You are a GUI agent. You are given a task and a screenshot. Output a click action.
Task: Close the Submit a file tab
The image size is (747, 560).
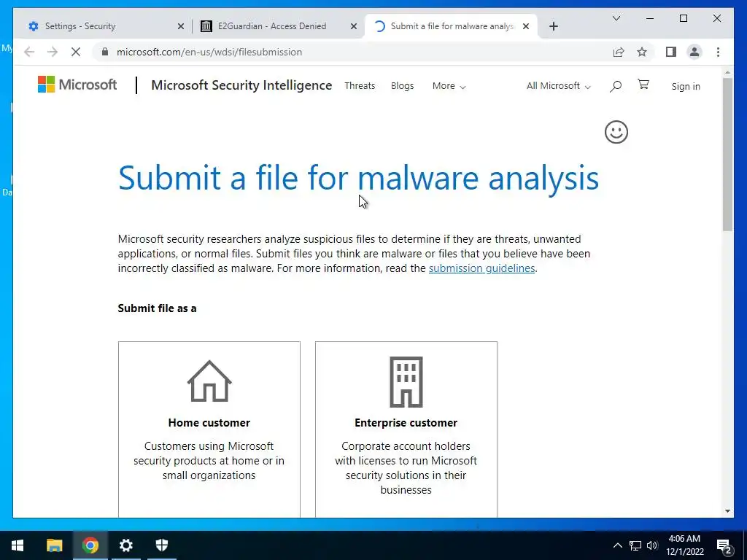point(525,26)
